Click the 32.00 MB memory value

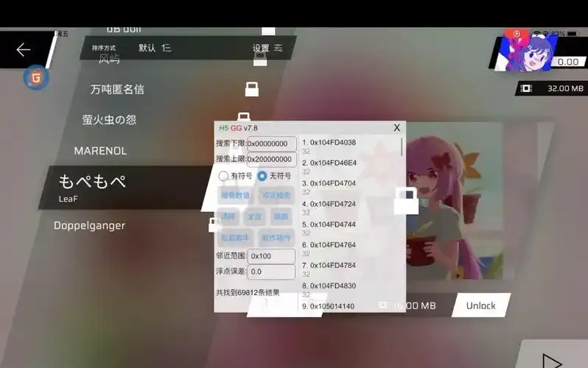pos(565,88)
